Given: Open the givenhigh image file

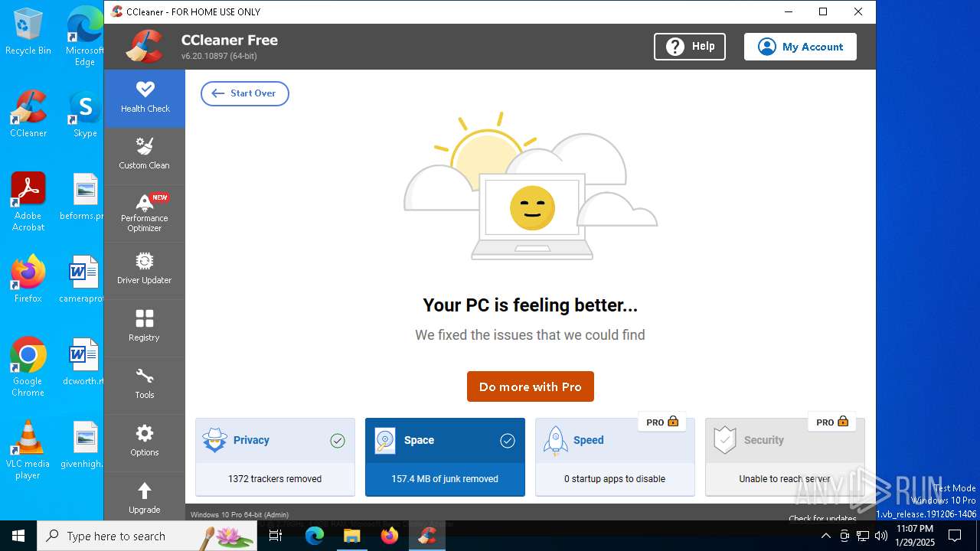Looking at the screenshot, I should point(83,445).
